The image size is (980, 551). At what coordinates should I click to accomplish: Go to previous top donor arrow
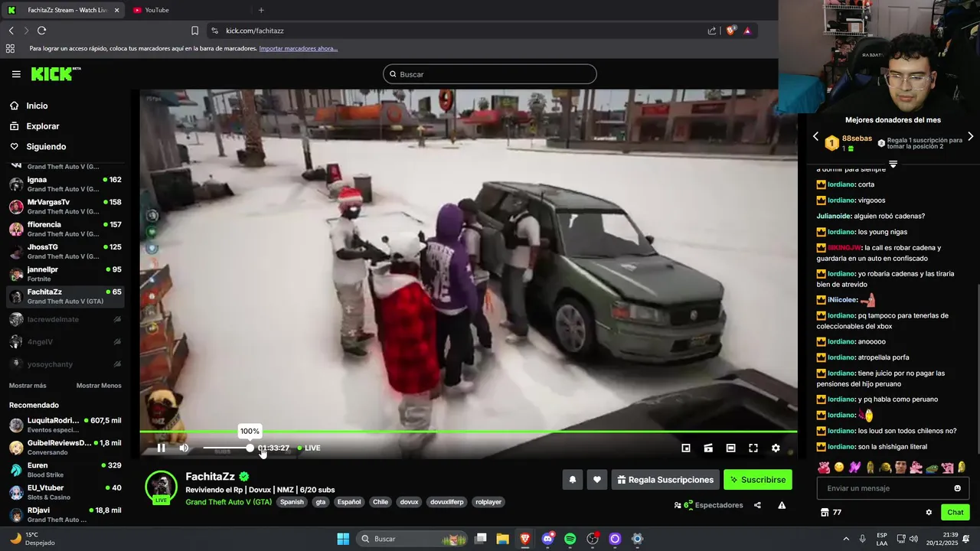[x=815, y=136]
